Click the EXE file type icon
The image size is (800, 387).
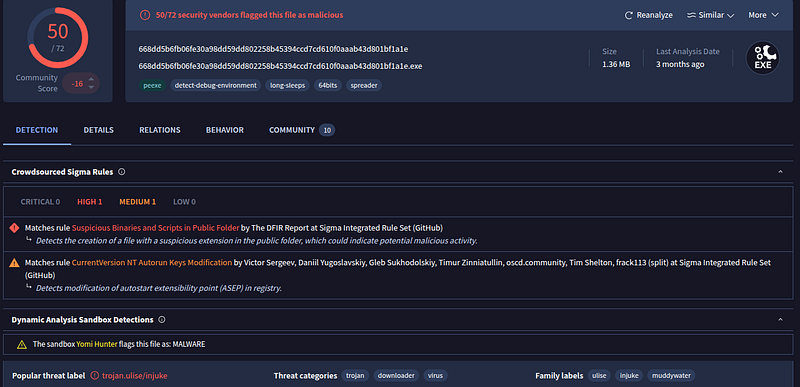pyautogui.click(x=763, y=58)
